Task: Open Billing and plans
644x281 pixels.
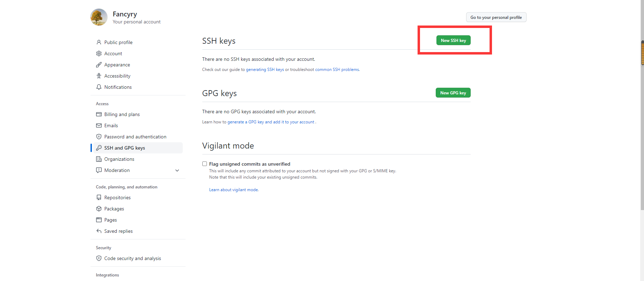Action: [138, 114]
